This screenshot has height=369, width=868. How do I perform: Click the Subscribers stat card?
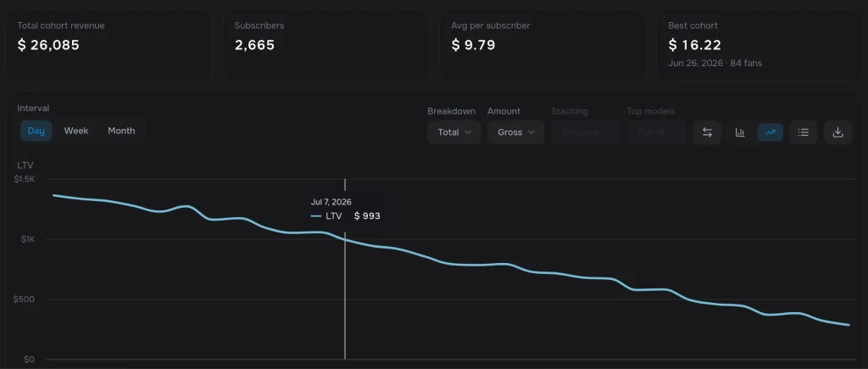pos(326,44)
